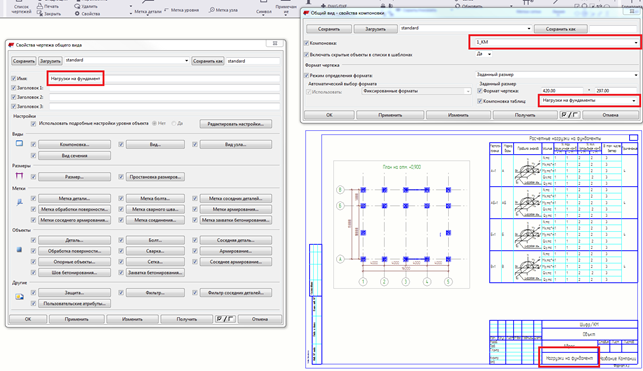Image resolution: width=643 pixels, height=371 pixels.
Task: Open the Защита... settings button
Action: [x=74, y=293]
